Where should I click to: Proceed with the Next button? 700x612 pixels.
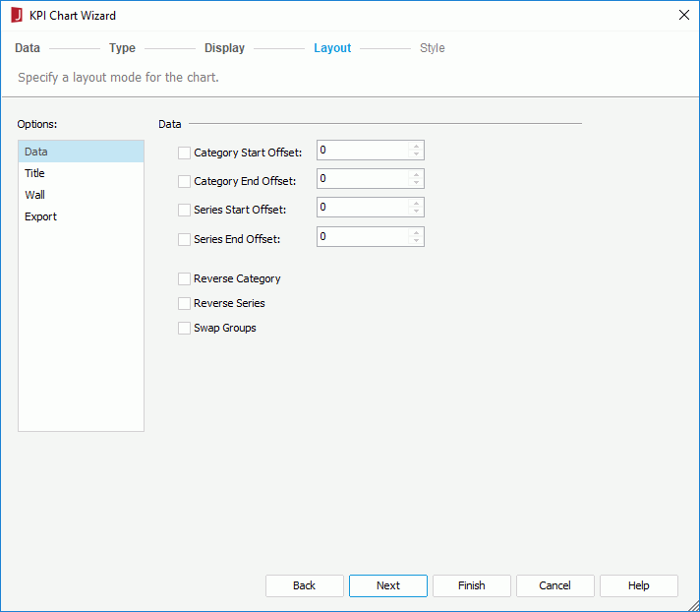[388, 585]
